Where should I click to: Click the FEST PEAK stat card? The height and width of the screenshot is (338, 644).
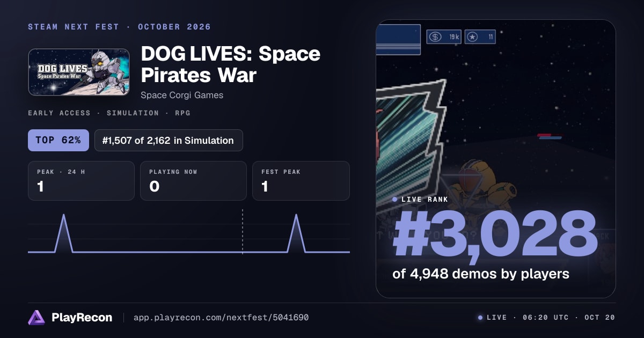(x=301, y=181)
